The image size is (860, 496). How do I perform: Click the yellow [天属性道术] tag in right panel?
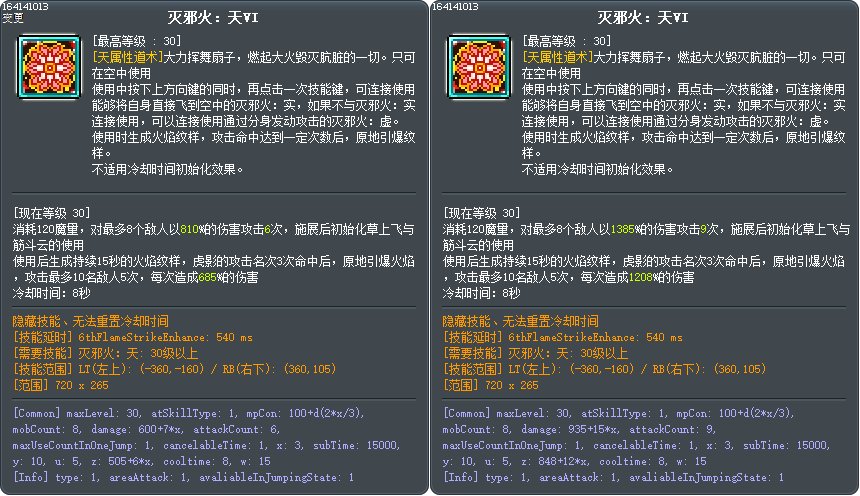coord(558,57)
